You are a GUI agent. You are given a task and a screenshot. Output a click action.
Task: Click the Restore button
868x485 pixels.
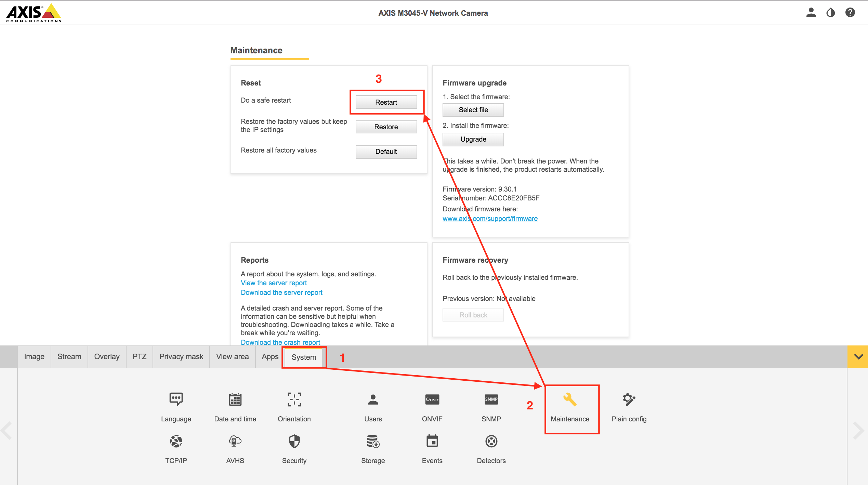[x=386, y=127]
